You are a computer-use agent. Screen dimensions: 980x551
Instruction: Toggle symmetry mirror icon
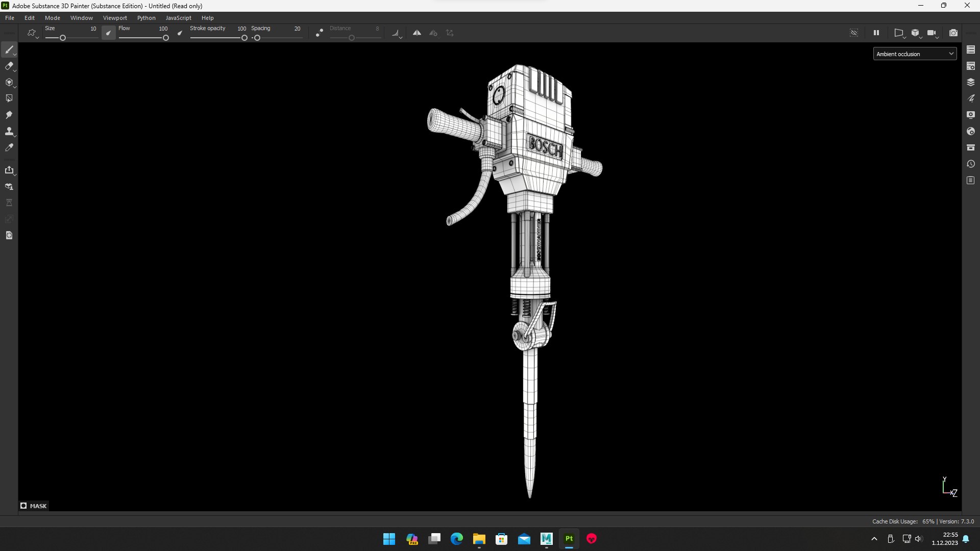(x=417, y=33)
